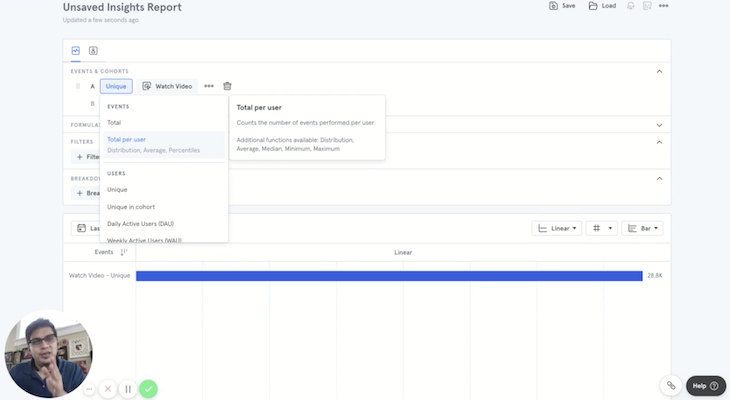This screenshot has height=400, width=730.
Task: Sort the Events column via the sort icon
Action: pyautogui.click(x=123, y=252)
